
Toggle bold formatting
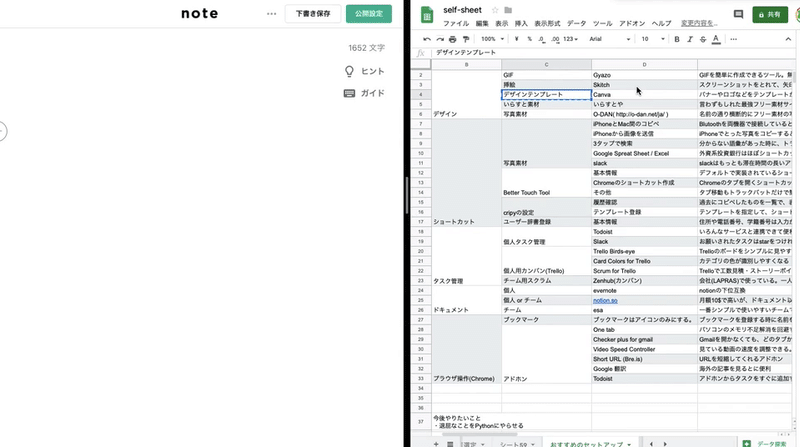(x=677, y=39)
